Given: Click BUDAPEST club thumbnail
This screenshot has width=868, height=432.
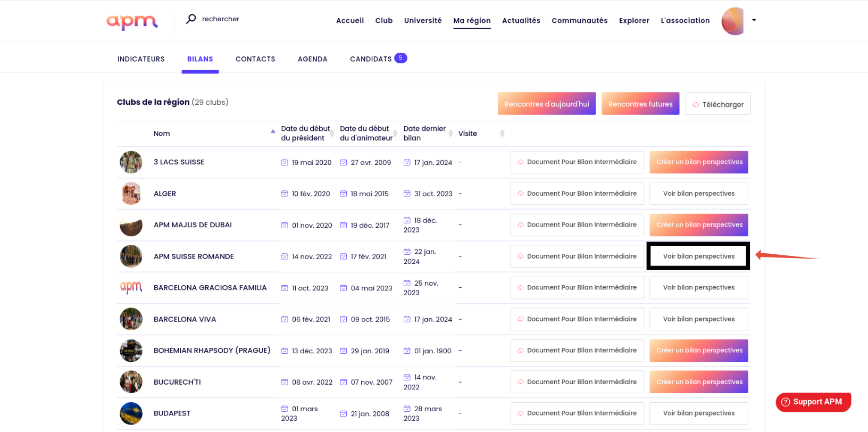Looking at the screenshot, I should pyautogui.click(x=131, y=413).
